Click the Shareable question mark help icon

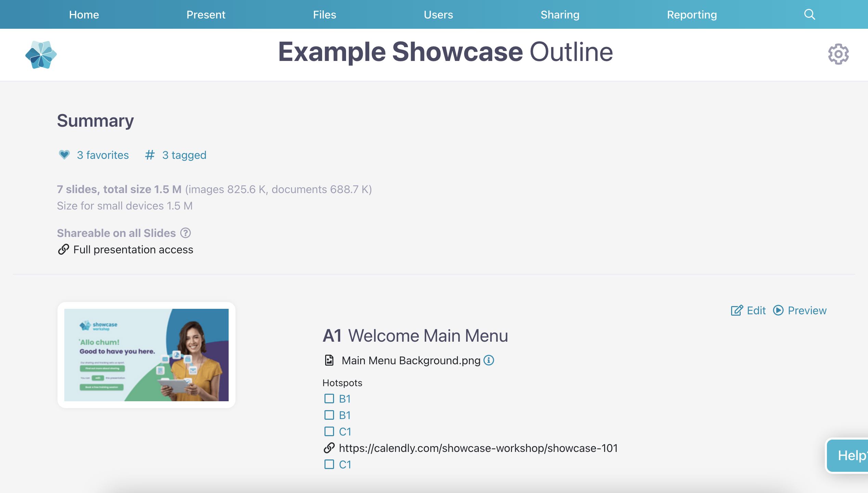(x=186, y=233)
